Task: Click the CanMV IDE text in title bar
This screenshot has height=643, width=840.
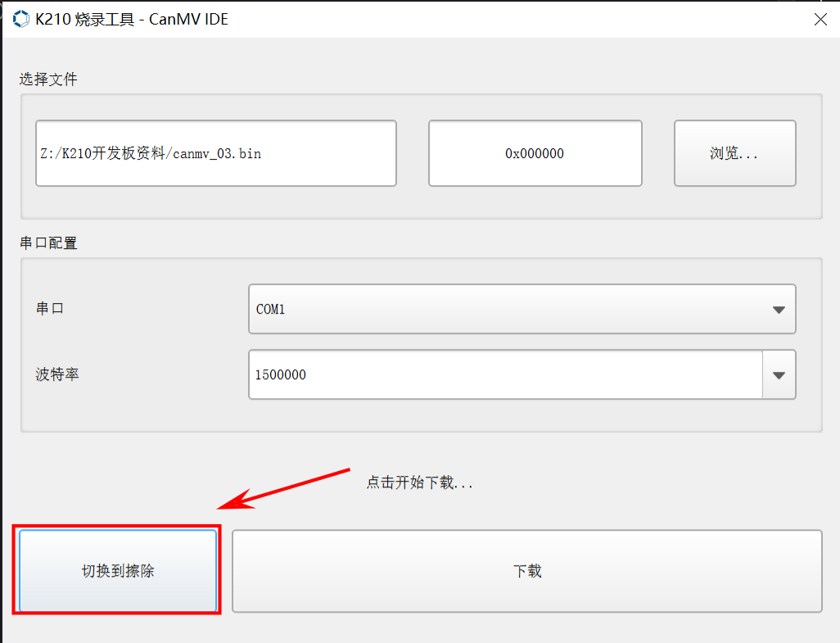Action: tap(187, 19)
